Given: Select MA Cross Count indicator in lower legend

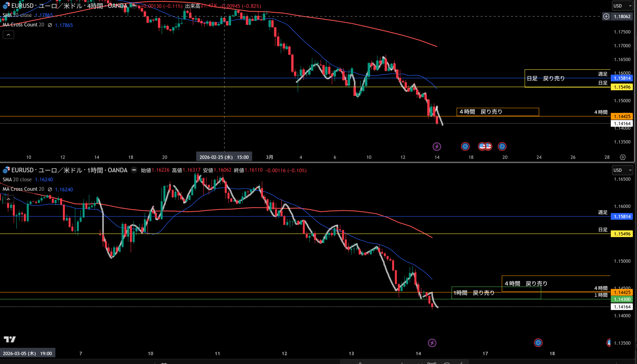Looking at the screenshot, I should pos(23,189).
